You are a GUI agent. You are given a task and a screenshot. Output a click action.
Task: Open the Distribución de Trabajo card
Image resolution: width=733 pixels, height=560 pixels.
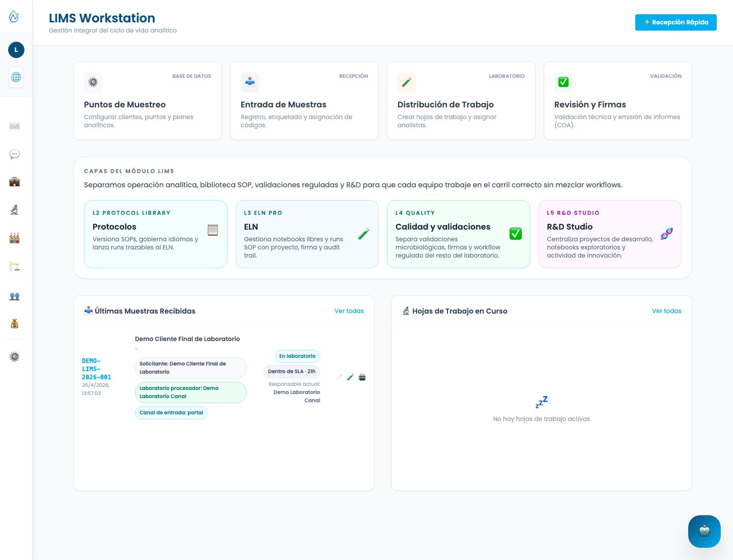461,101
